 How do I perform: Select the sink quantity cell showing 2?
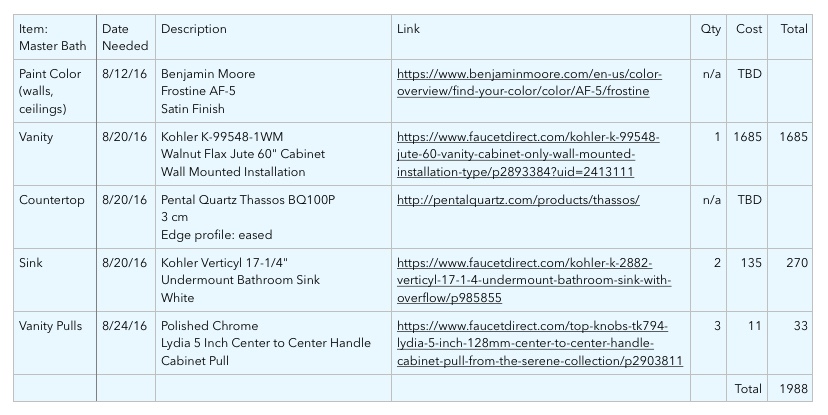coord(709,280)
